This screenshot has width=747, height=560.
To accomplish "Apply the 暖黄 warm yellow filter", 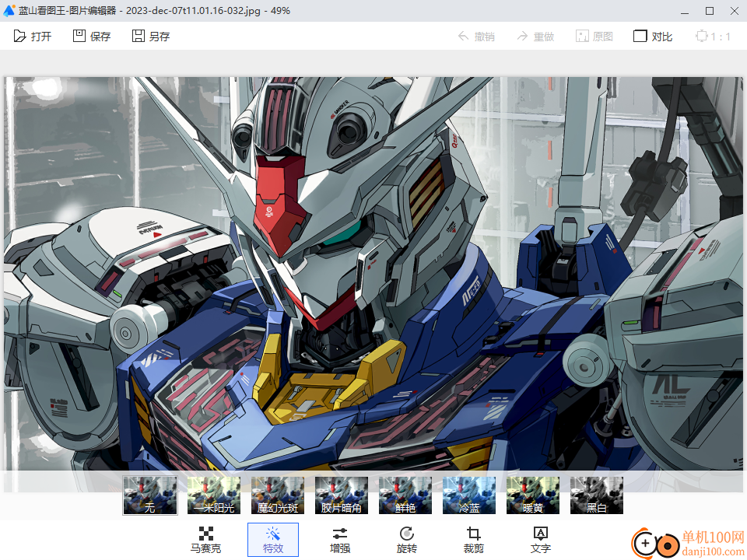I will 533,495.
